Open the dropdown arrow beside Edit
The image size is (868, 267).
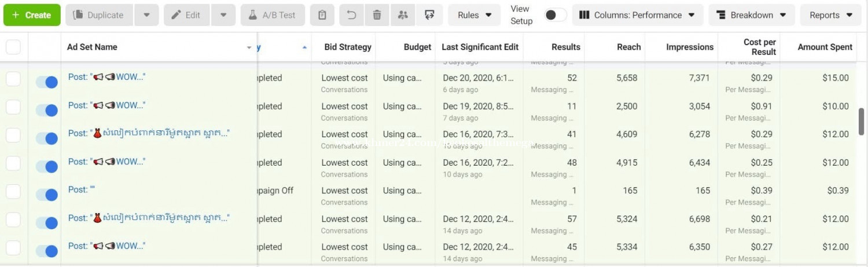pyautogui.click(x=223, y=15)
